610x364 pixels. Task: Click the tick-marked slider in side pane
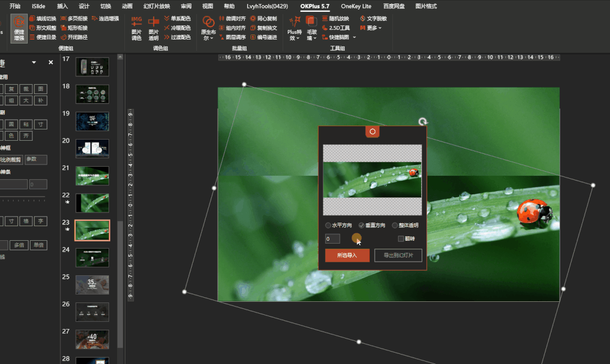[23, 199]
